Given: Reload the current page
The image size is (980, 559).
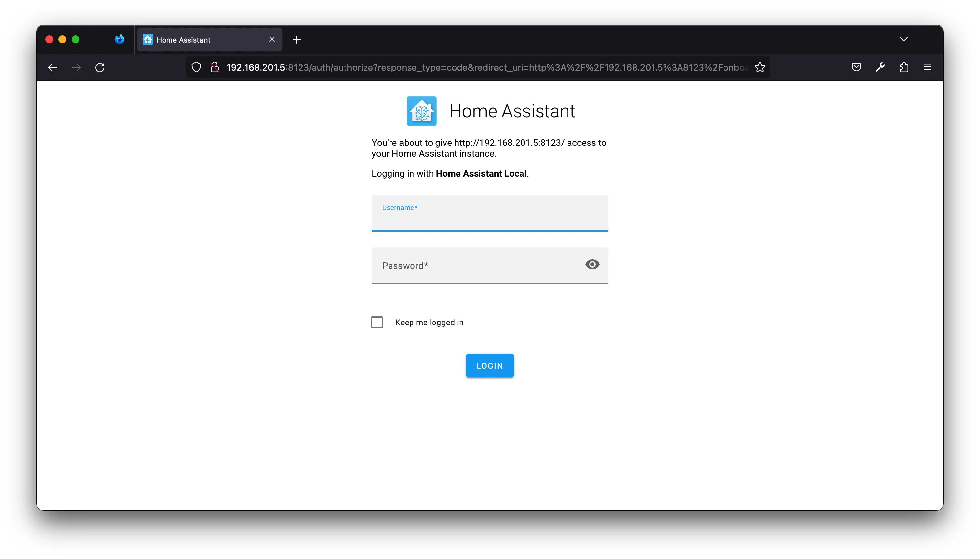Looking at the screenshot, I should (100, 68).
